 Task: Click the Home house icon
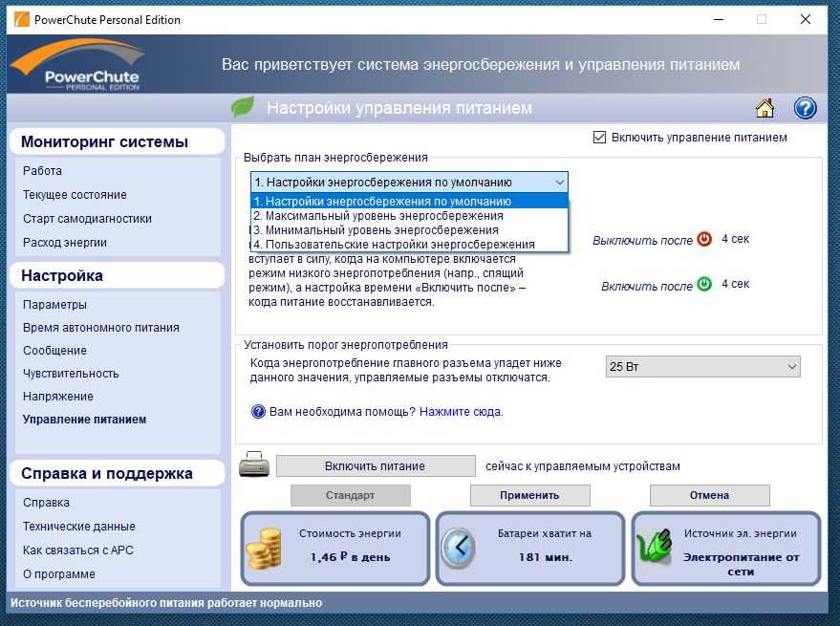765,108
